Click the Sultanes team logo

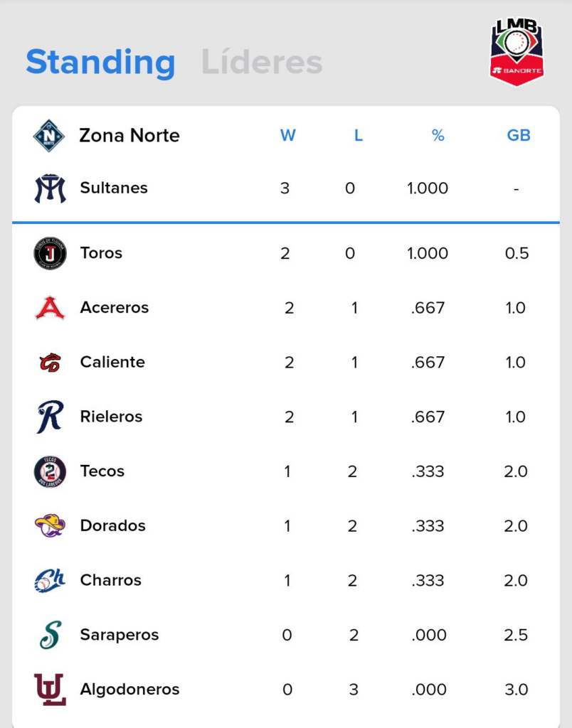click(x=50, y=188)
